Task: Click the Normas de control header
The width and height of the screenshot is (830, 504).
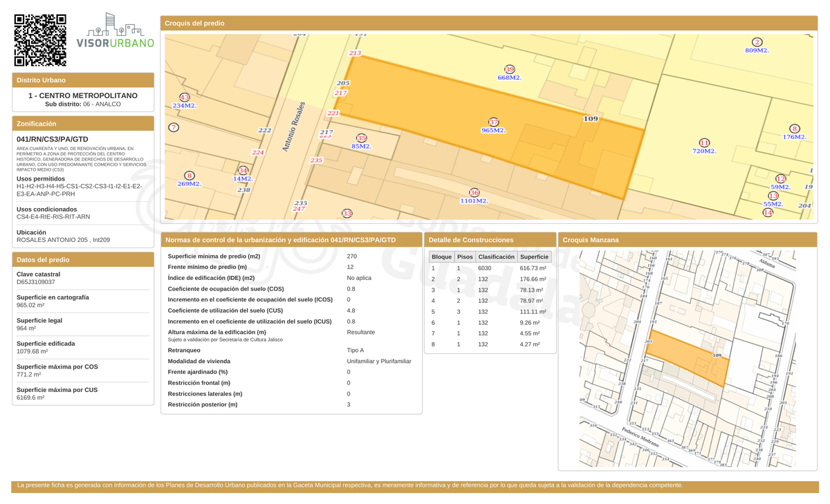Action: (291, 240)
